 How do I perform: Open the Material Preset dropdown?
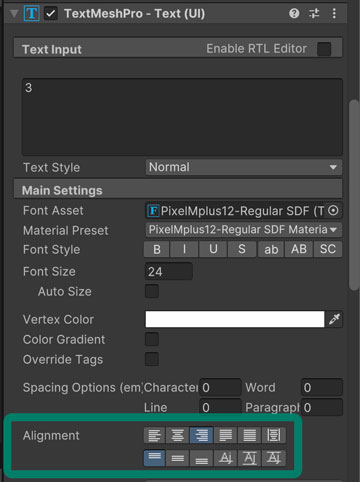[244, 230]
